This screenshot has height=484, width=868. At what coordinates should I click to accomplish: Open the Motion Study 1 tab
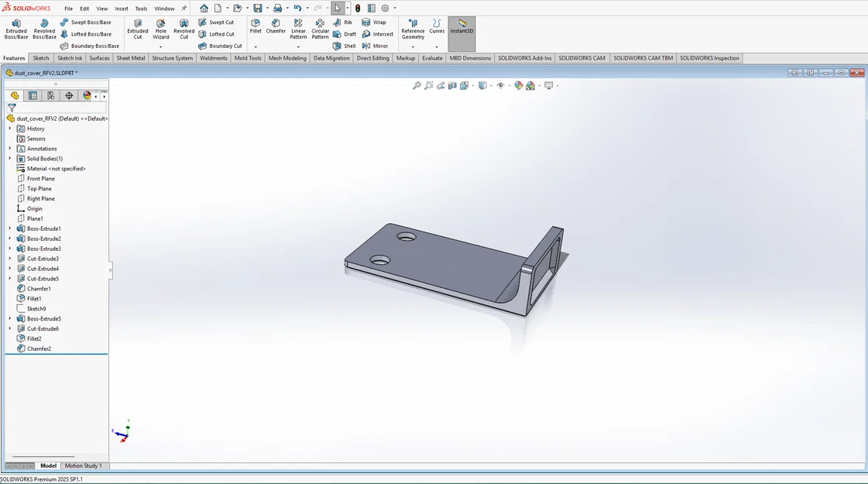[83, 465]
